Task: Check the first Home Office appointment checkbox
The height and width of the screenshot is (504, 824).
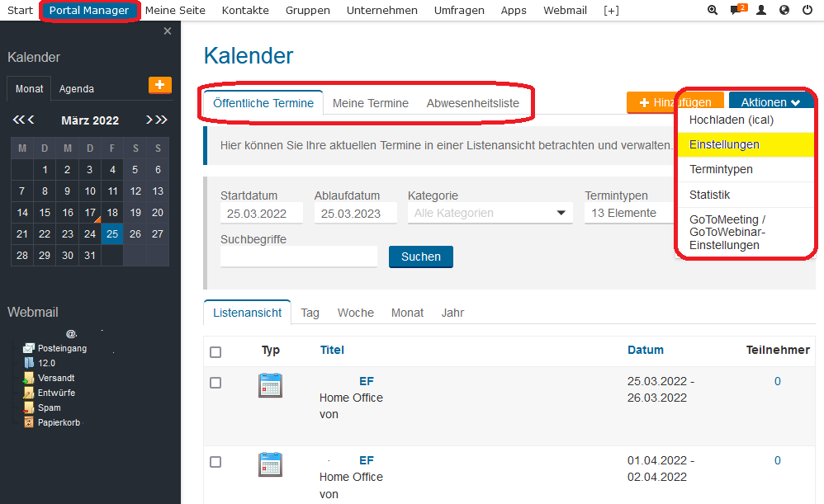Action: tap(215, 382)
